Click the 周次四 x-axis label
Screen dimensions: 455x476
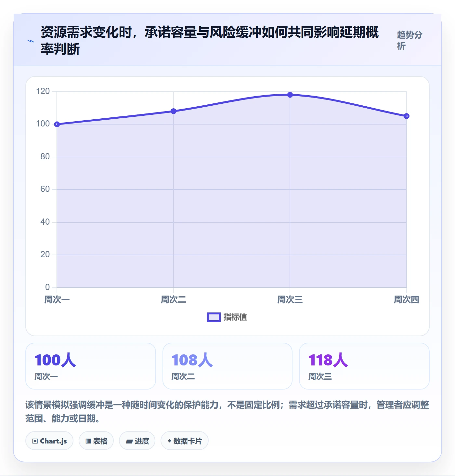(x=406, y=299)
